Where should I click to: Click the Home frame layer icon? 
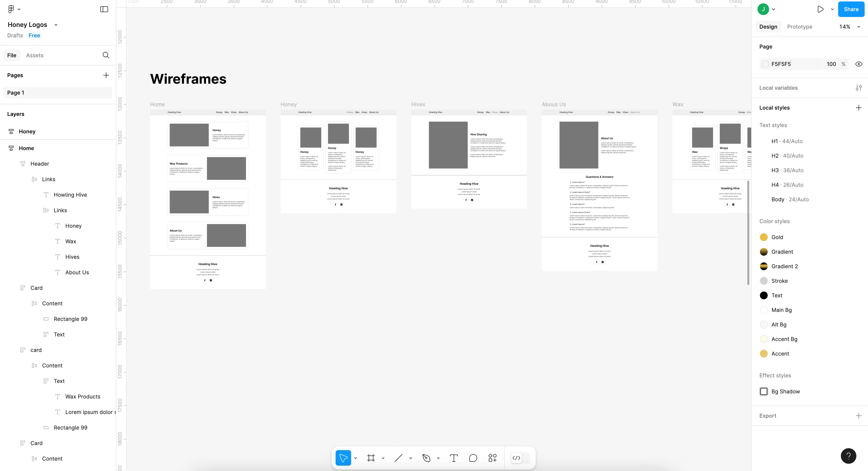(x=11, y=148)
